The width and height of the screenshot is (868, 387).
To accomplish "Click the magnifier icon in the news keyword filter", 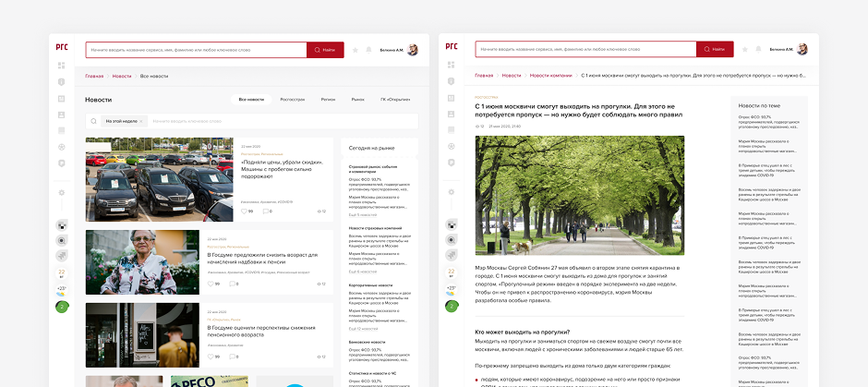I will (94, 121).
